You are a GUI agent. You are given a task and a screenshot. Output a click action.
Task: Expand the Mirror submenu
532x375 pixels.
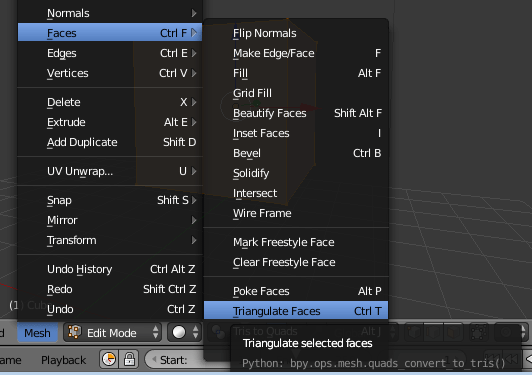tap(110, 220)
